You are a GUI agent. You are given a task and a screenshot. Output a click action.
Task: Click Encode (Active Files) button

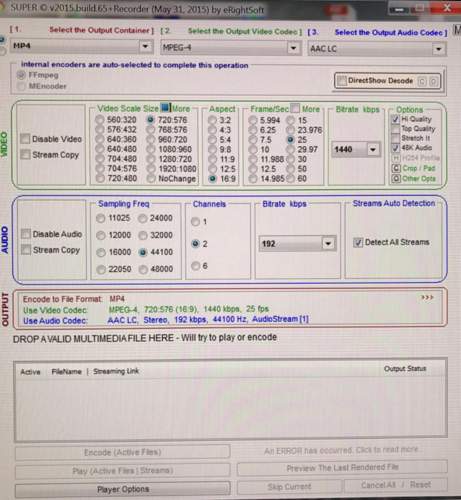[123, 452]
